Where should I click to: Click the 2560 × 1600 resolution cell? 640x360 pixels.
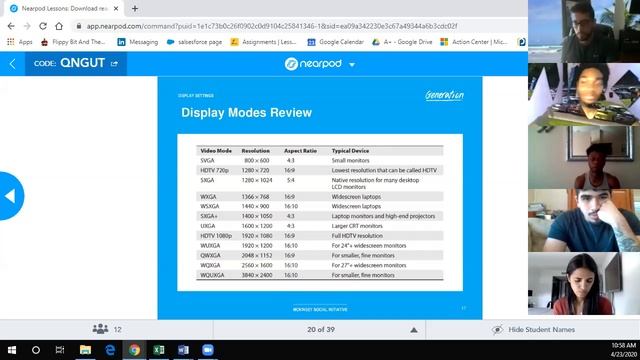tap(257, 265)
